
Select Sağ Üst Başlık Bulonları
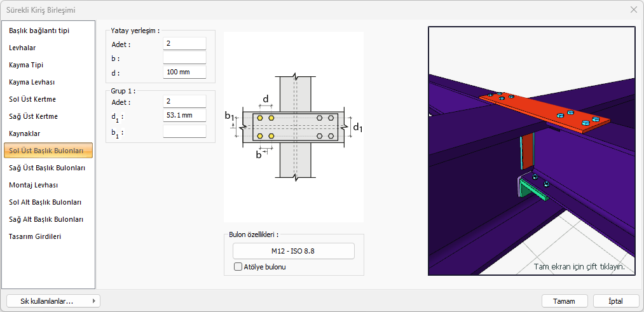(47, 168)
